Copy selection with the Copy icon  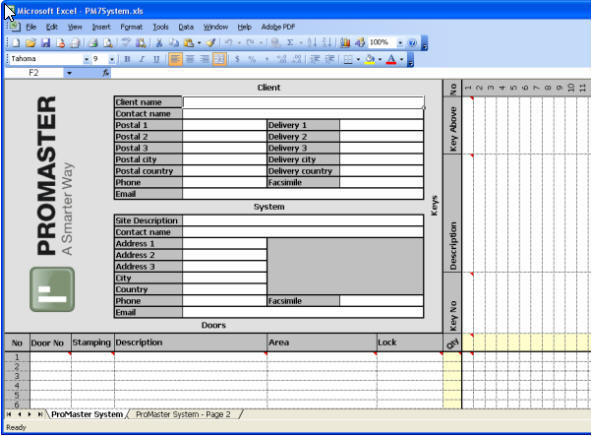[174, 43]
